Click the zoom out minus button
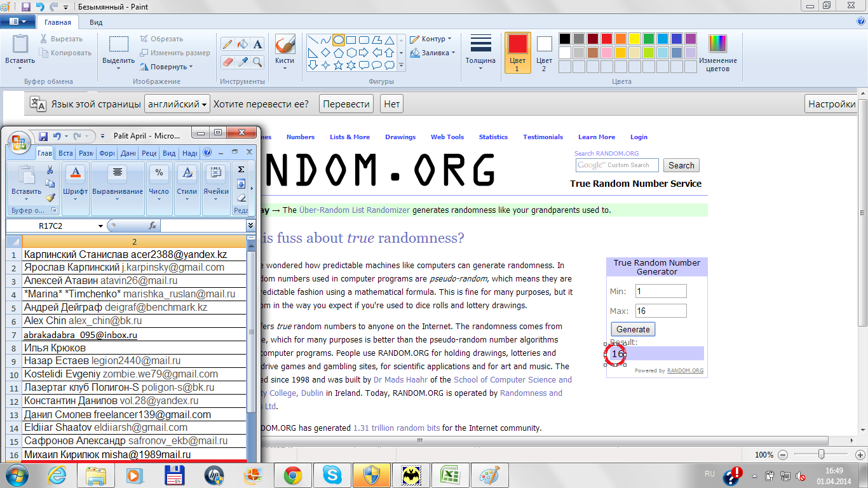Image resolution: width=868 pixels, height=488 pixels. point(783,455)
